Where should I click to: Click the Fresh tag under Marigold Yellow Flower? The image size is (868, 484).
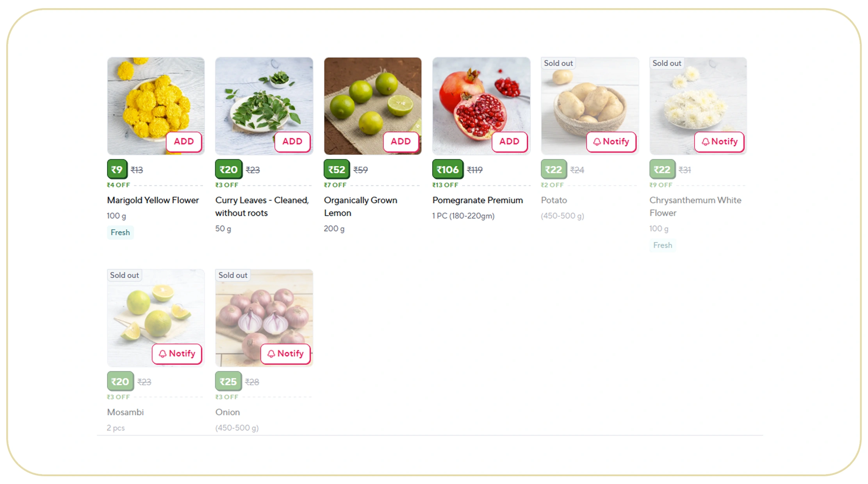120,232
